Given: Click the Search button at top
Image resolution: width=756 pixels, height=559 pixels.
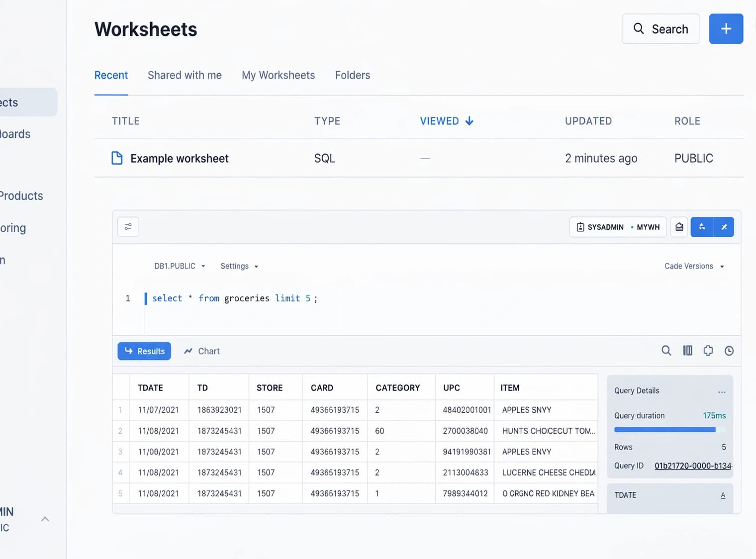Looking at the screenshot, I should (661, 29).
